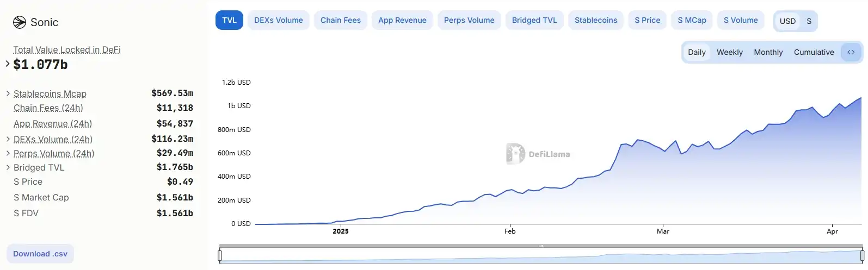Toggle the DEXs Volume chart series

coord(279,20)
